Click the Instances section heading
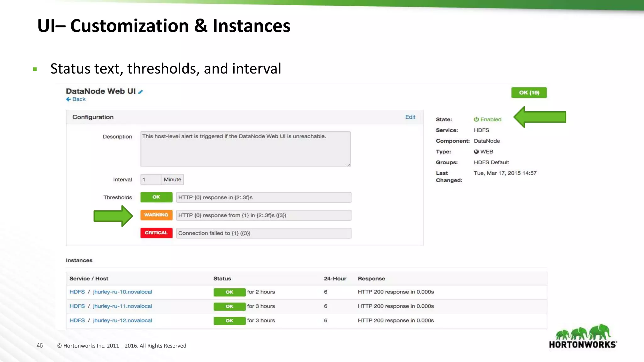Screen dimensions: 644x362 tap(79, 261)
